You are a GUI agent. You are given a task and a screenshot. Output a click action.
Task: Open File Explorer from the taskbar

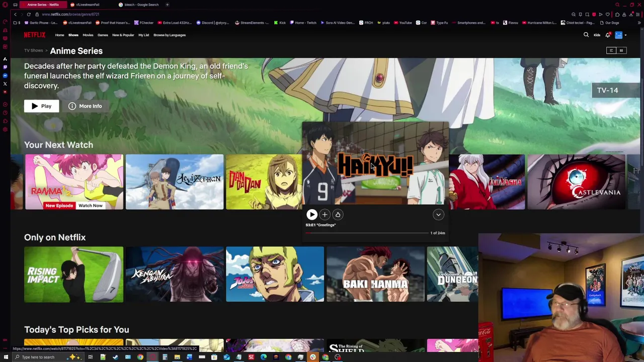tap(177, 357)
